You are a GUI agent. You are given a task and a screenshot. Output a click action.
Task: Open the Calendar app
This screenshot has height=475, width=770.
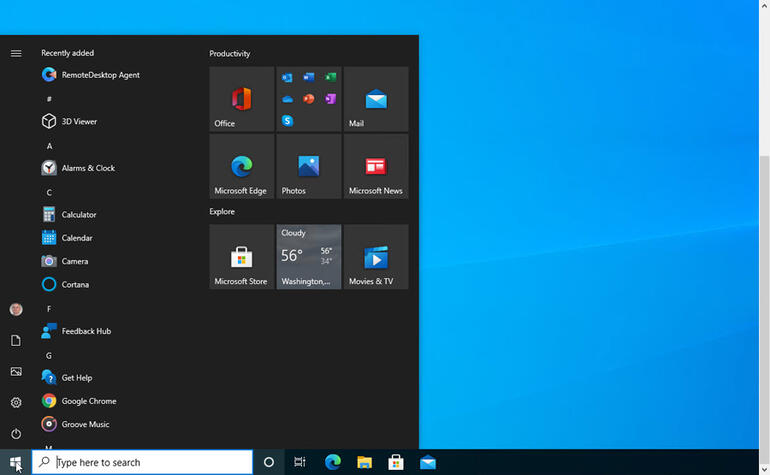[67, 238]
